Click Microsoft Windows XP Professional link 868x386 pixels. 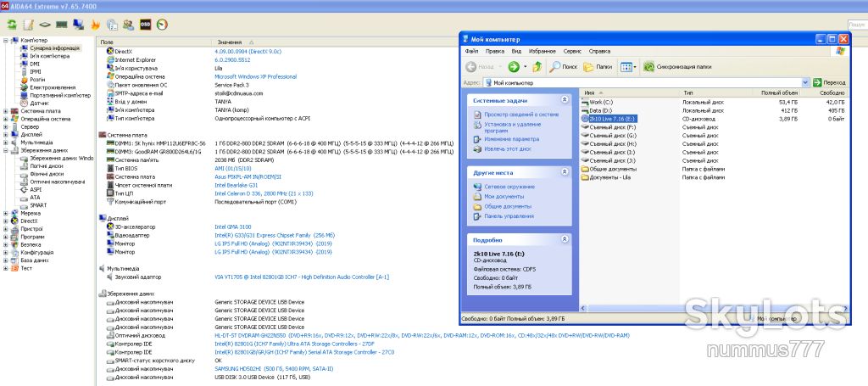(255, 76)
